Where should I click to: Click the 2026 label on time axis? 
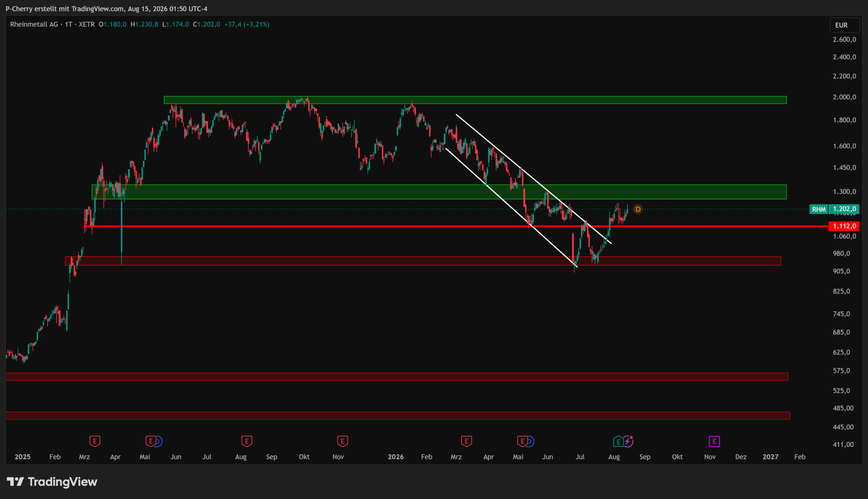[x=395, y=457]
